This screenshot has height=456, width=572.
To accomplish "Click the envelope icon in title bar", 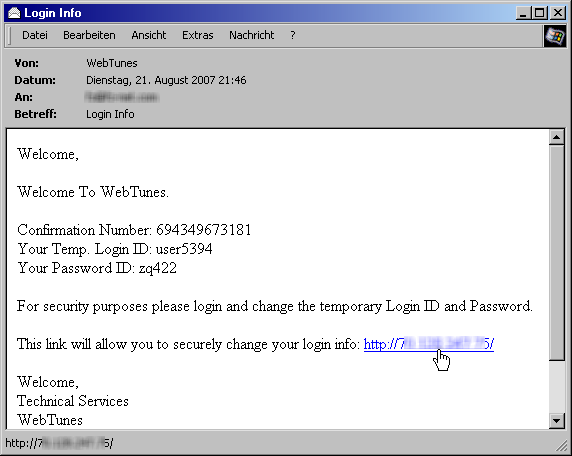I will point(14,13).
